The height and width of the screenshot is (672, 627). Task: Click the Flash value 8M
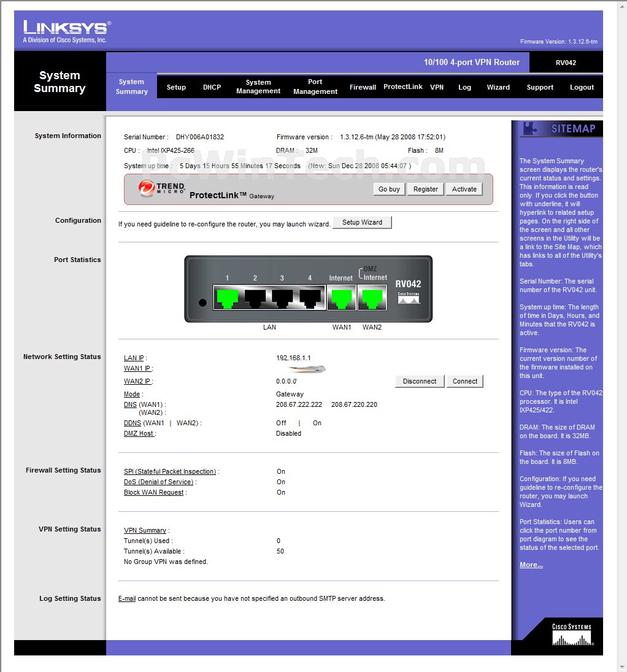[439, 151]
